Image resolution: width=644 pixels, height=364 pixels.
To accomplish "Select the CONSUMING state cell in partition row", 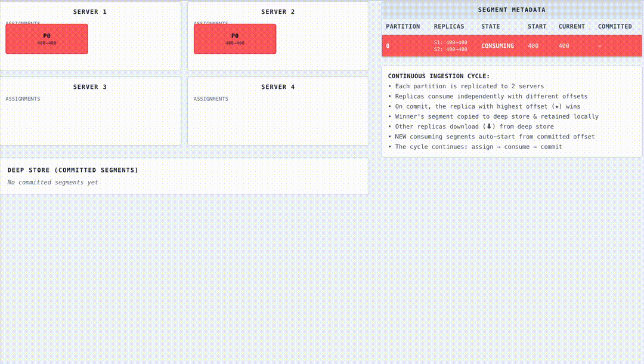I will pyautogui.click(x=497, y=46).
